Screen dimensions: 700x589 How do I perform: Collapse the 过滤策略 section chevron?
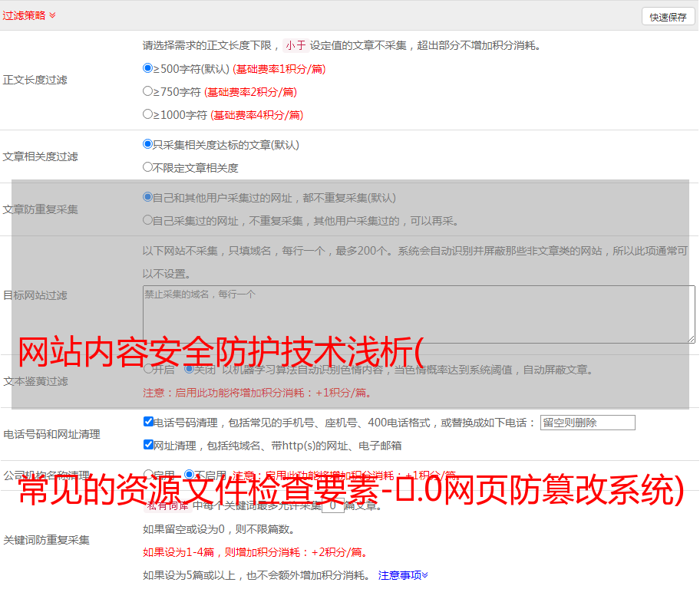pyautogui.click(x=52, y=15)
